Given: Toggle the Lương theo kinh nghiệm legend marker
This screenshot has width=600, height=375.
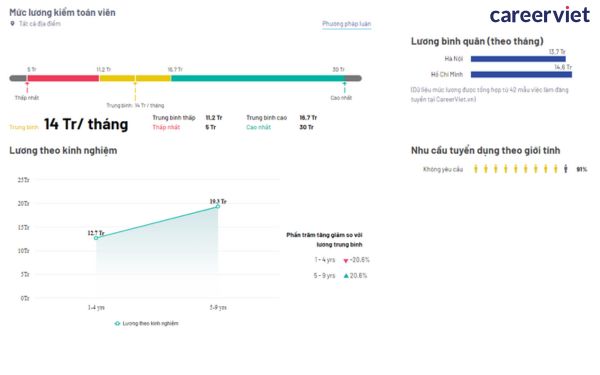Looking at the screenshot, I should [x=117, y=323].
